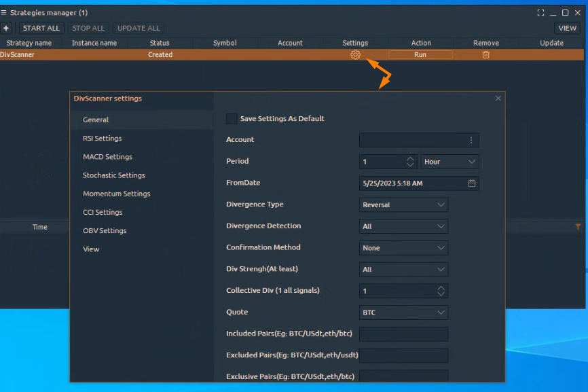Open the Confirmation Method dropdown
This screenshot has width=588, height=392.
coord(403,248)
